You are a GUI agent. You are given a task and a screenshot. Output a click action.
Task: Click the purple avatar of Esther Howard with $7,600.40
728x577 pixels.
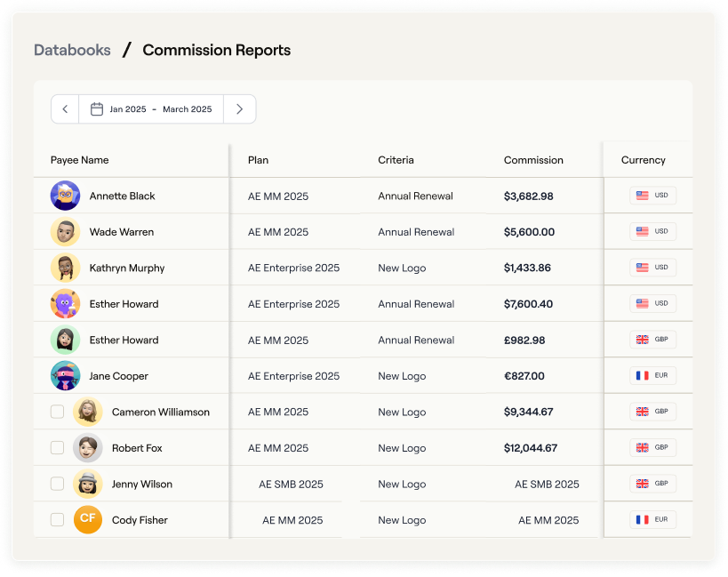[65, 303]
